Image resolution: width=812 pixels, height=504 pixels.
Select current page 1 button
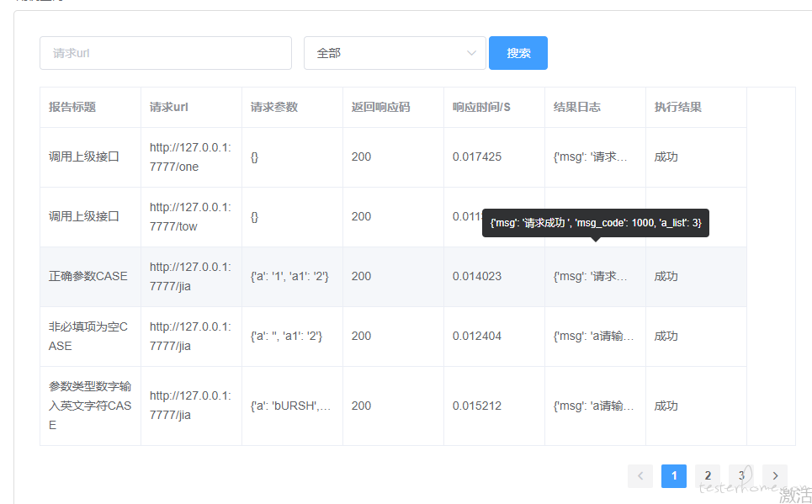click(674, 476)
